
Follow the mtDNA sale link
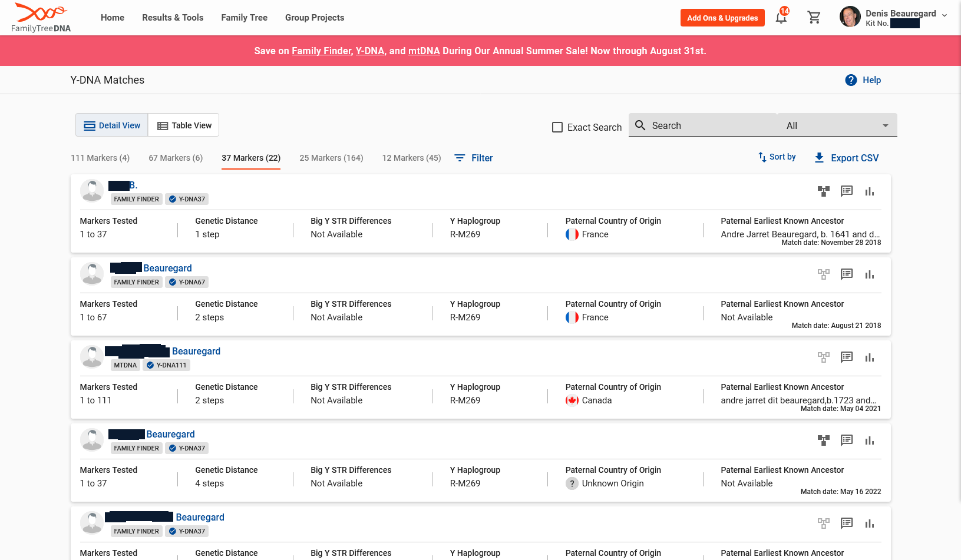tap(424, 51)
